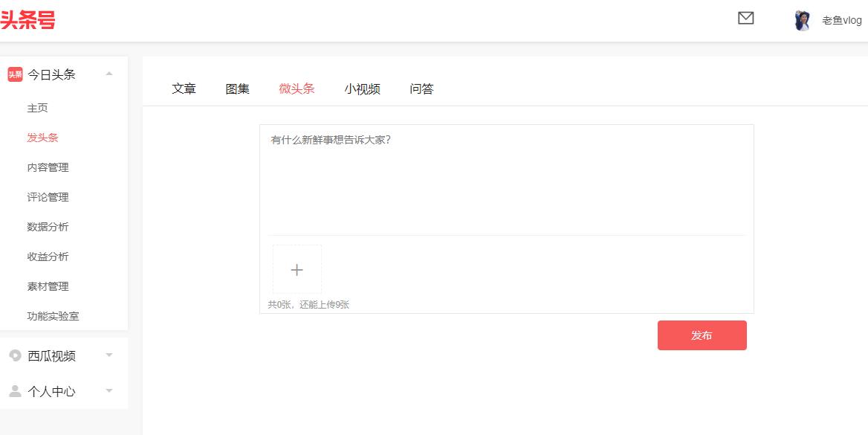Image resolution: width=868 pixels, height=435 pixels.
Task: Open 收益分析 in the sidebar
Action: pyautogui.click(x=48, y=257)
